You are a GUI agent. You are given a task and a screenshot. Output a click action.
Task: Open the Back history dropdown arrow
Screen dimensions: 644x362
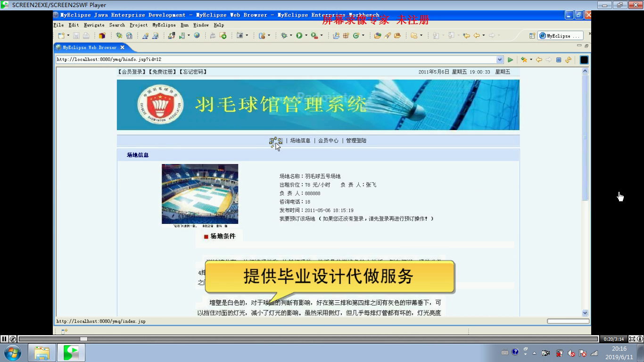(484, 35)
